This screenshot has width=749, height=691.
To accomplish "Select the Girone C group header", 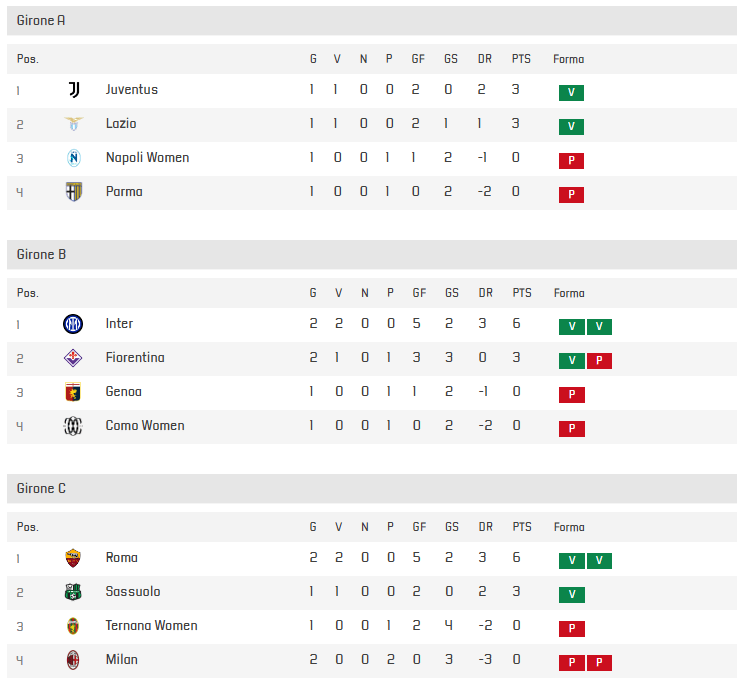I will coord(42,489).
